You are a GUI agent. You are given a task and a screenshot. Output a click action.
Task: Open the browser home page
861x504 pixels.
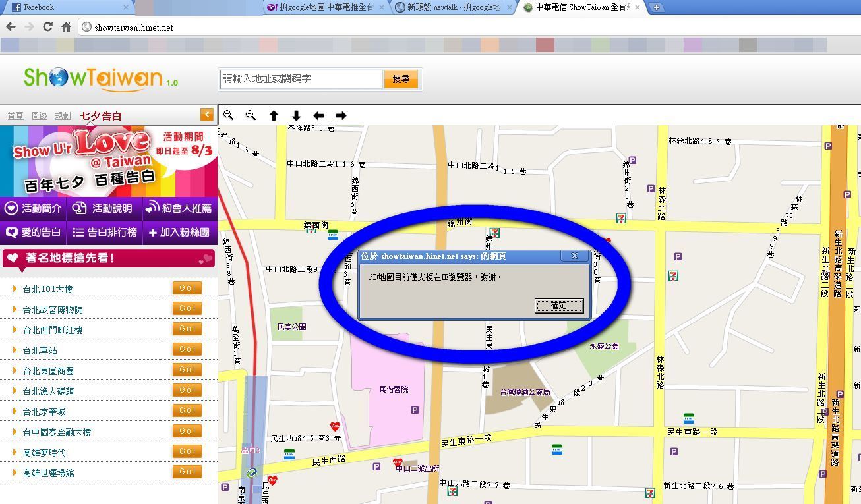66,27
